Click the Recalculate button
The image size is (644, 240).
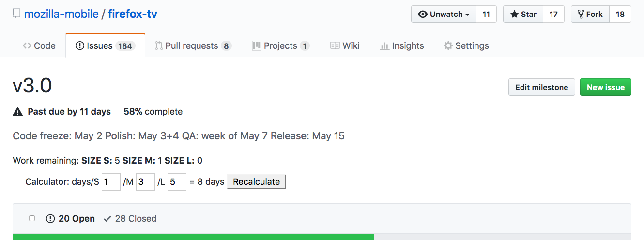[256, 182]
